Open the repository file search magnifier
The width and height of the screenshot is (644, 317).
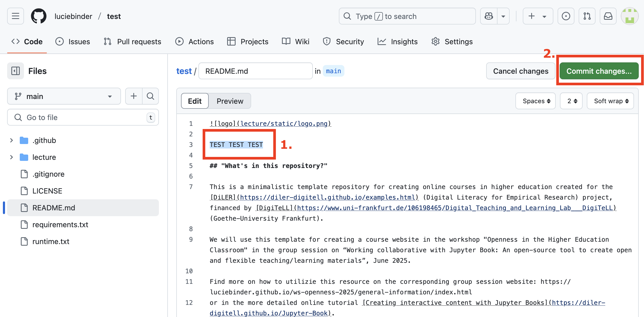coord(150,96)
